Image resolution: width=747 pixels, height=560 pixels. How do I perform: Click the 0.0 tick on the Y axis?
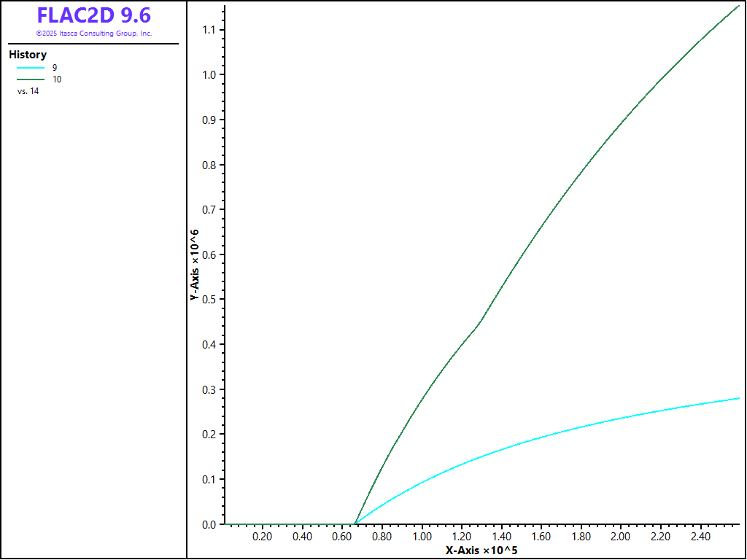[x=209, y=524]
